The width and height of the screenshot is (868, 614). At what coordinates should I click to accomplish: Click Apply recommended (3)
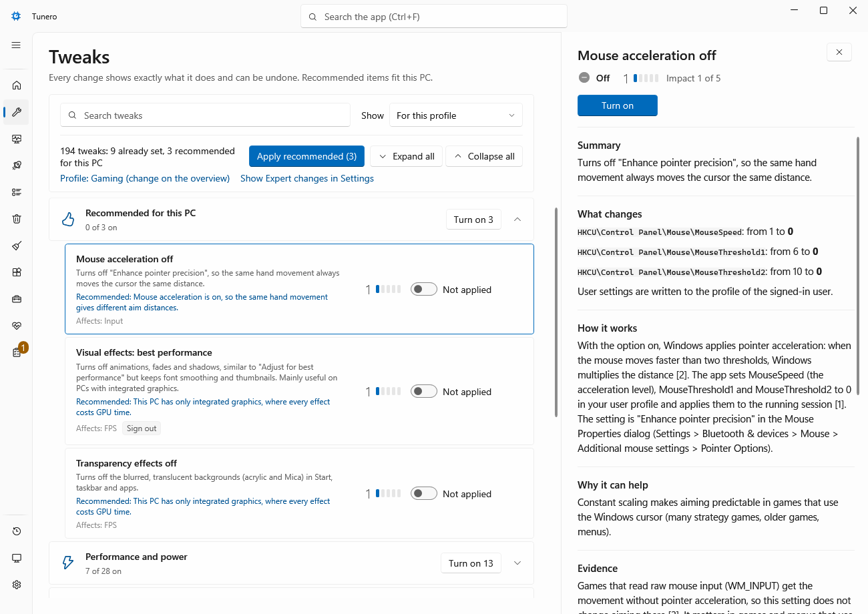tap(306, 156)
